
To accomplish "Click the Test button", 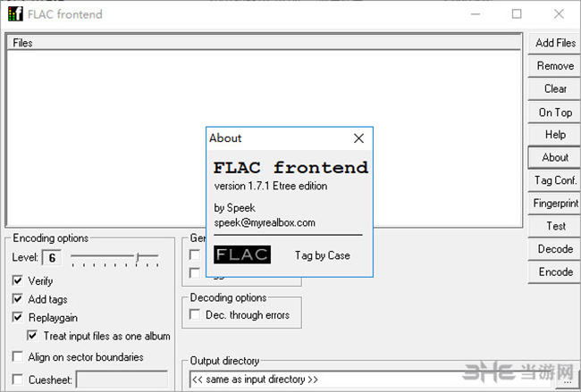I will click(555, 226).
